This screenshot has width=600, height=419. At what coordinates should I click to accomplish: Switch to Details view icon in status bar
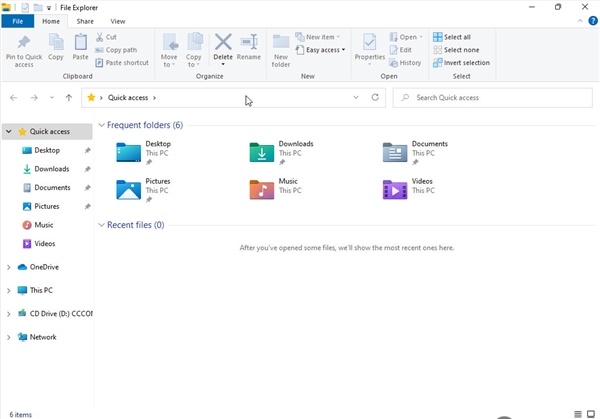tap(578, 414)
